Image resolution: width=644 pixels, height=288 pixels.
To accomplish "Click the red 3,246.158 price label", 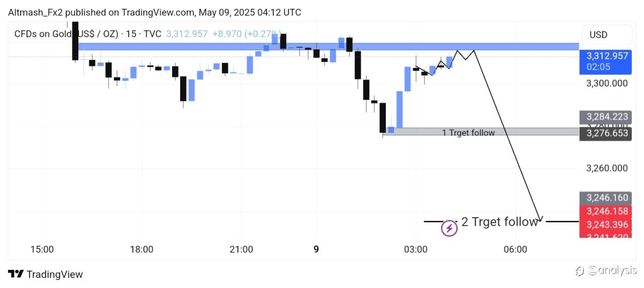I will tap(604, 211).
